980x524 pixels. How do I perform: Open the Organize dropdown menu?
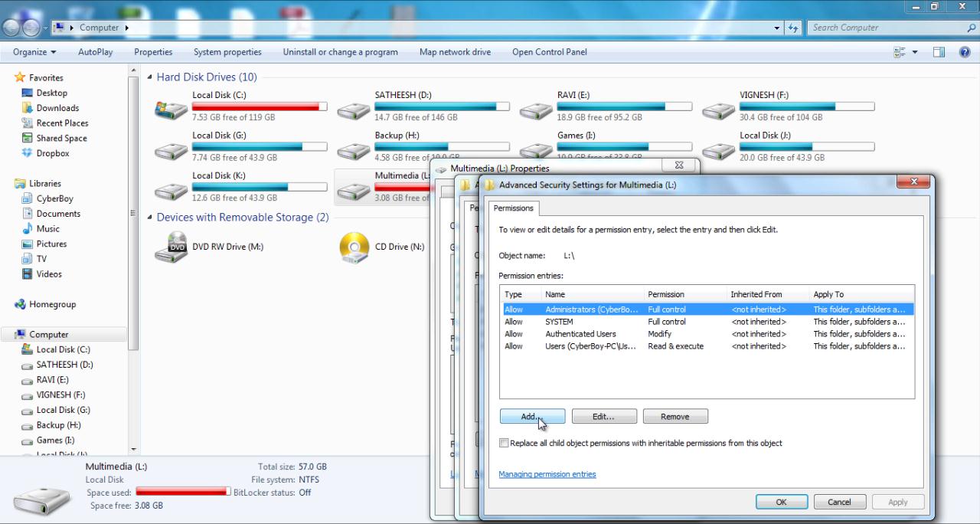(33, 51)
